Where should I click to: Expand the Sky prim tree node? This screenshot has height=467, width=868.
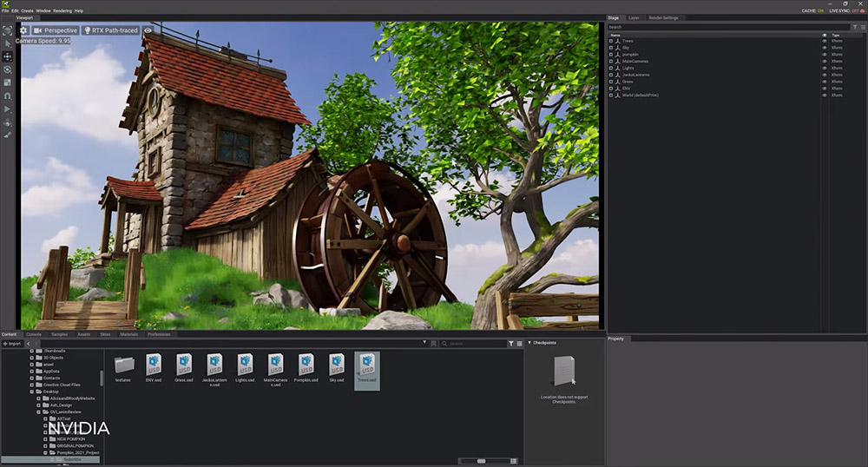pos(611,48)
